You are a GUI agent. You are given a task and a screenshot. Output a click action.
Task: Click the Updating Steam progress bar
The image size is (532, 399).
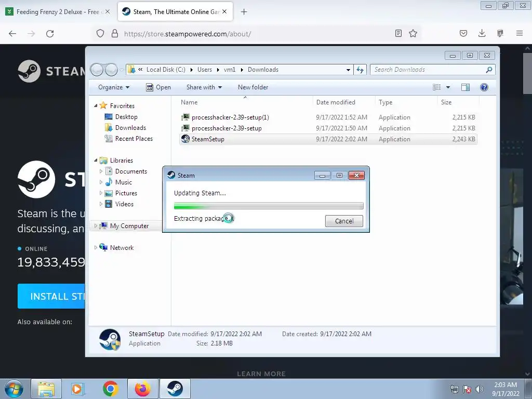coord(269,206)
